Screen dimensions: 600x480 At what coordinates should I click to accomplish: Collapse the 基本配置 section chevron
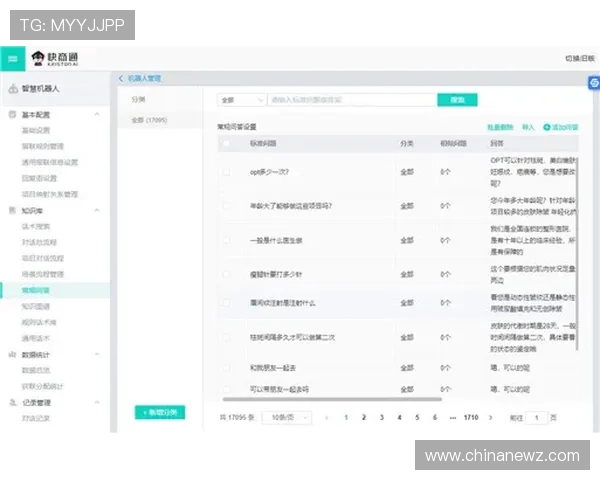click(x=97, y=114)
